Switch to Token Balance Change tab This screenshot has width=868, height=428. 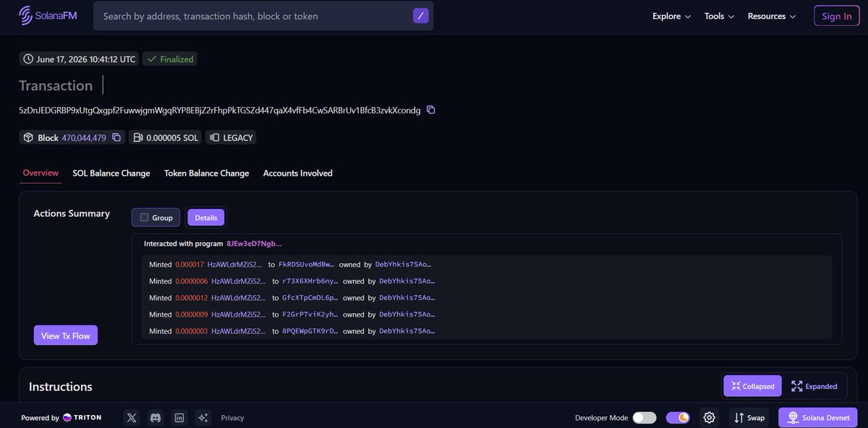(x=207, y=174)
